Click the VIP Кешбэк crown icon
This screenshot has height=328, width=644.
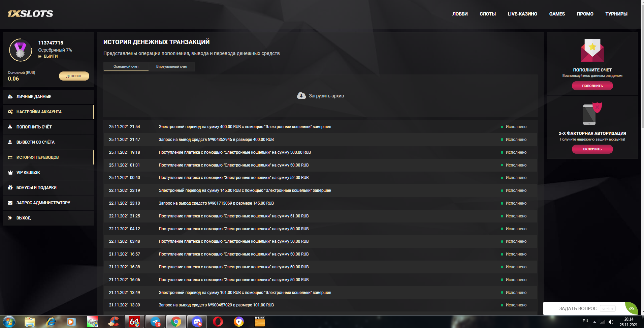(x=10, y=173)
